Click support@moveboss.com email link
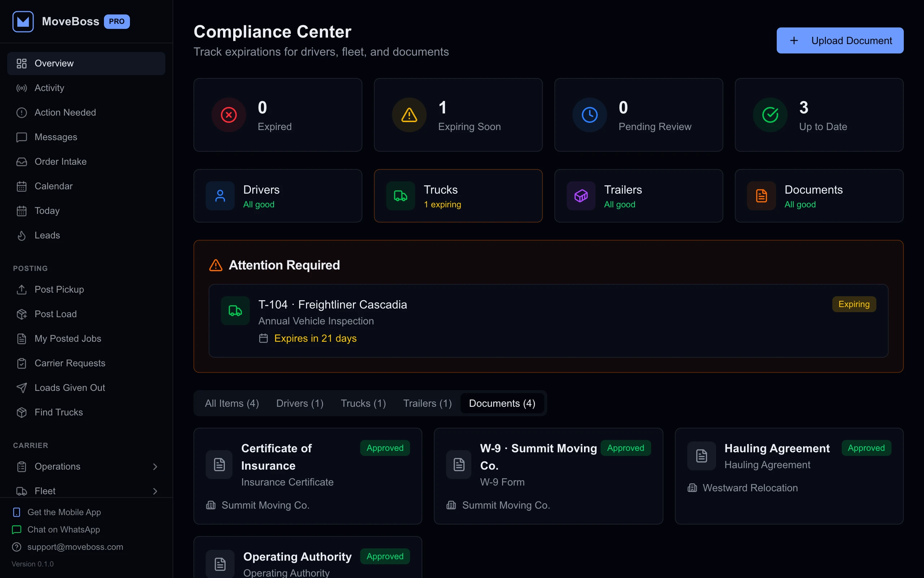924x578 pixels. coord(67,547)
